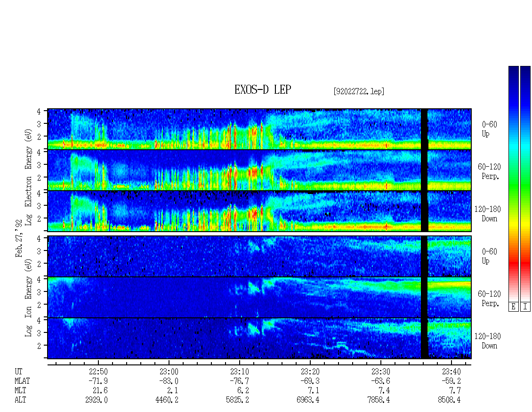Viewport: 532px width, 412px height.
Task: Click the EXOS-D LEP plot title
Action: point(263,90)
